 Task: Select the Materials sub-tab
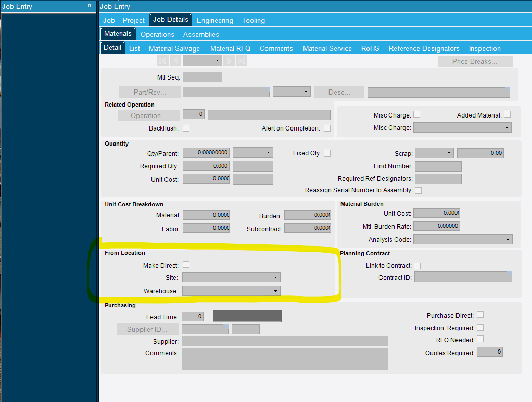click(x=118, y=34)
